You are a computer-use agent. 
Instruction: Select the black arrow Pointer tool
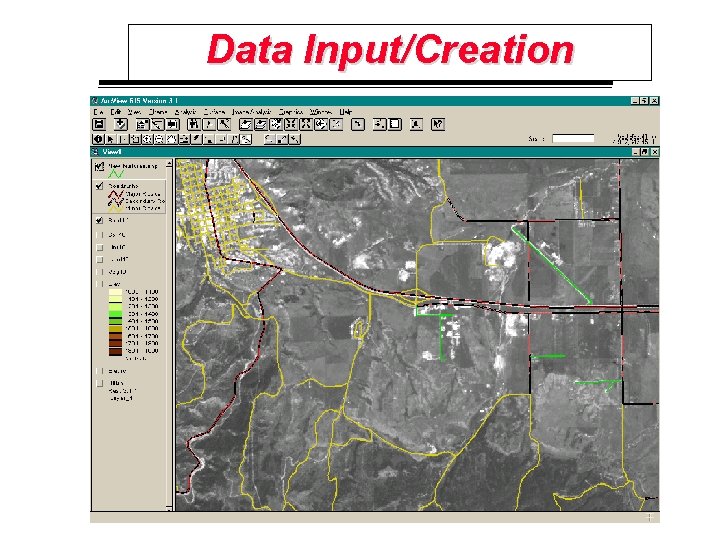click(110, 139)
